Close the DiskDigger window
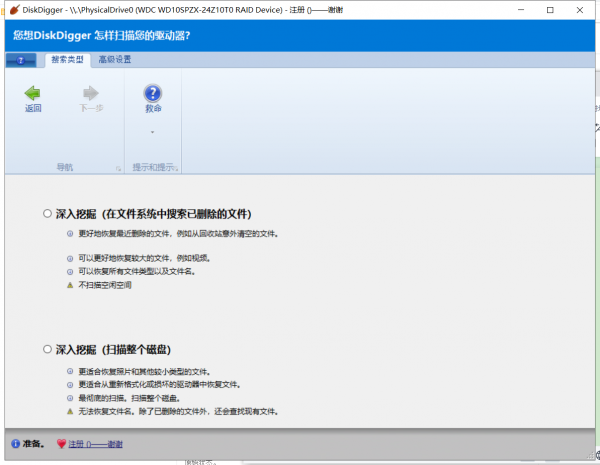The width and height of the screenshot is (600, 465). (580, 10)
